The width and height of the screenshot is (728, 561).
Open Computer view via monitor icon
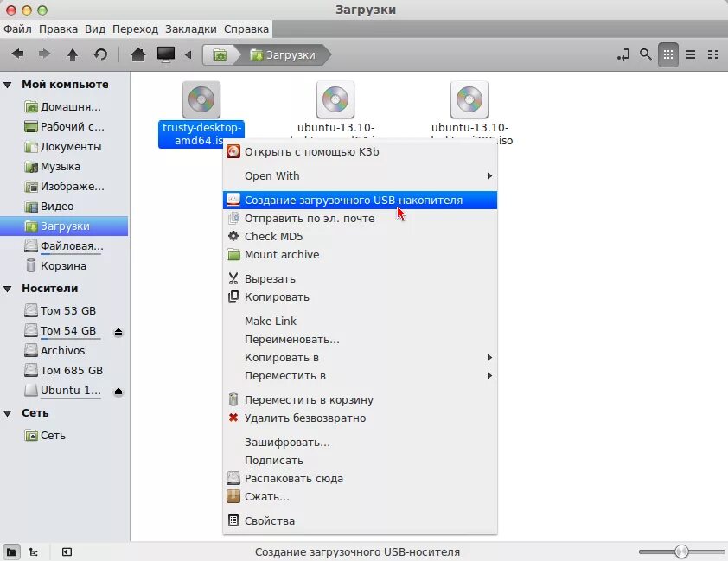pos(166,54)
